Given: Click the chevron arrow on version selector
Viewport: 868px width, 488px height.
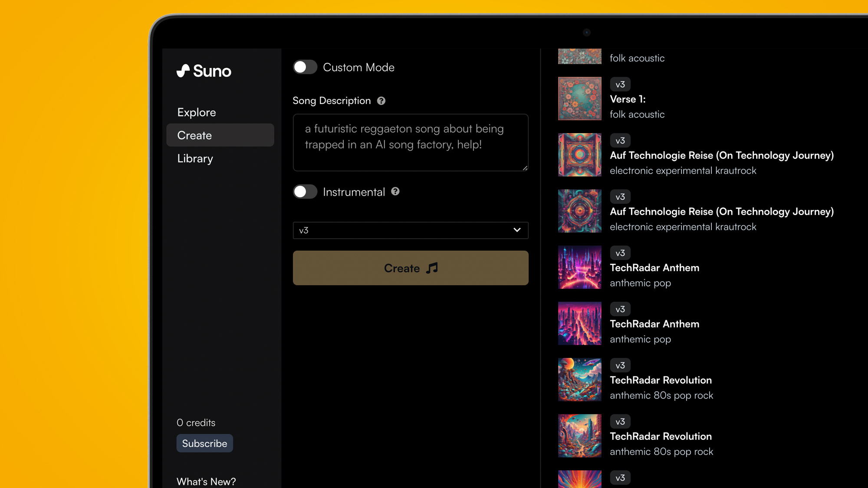Looking at the screenshot, I should [516, 230].
